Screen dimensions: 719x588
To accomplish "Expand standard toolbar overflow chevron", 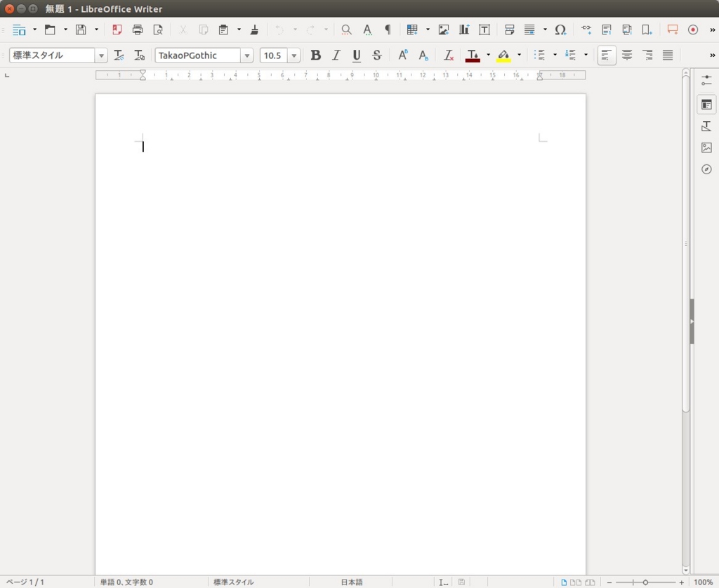I will point(712,30).
